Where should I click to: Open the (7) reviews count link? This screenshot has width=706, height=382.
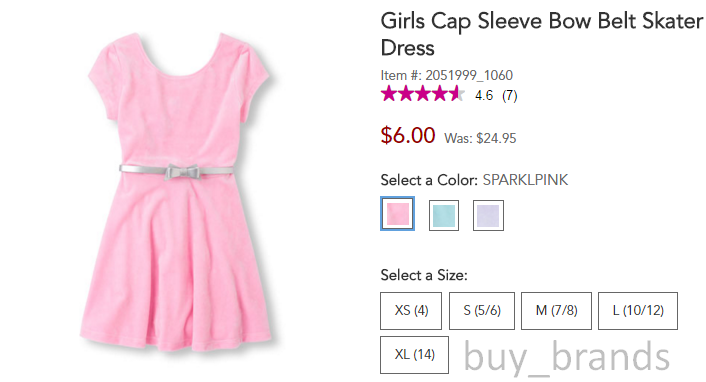509,96
